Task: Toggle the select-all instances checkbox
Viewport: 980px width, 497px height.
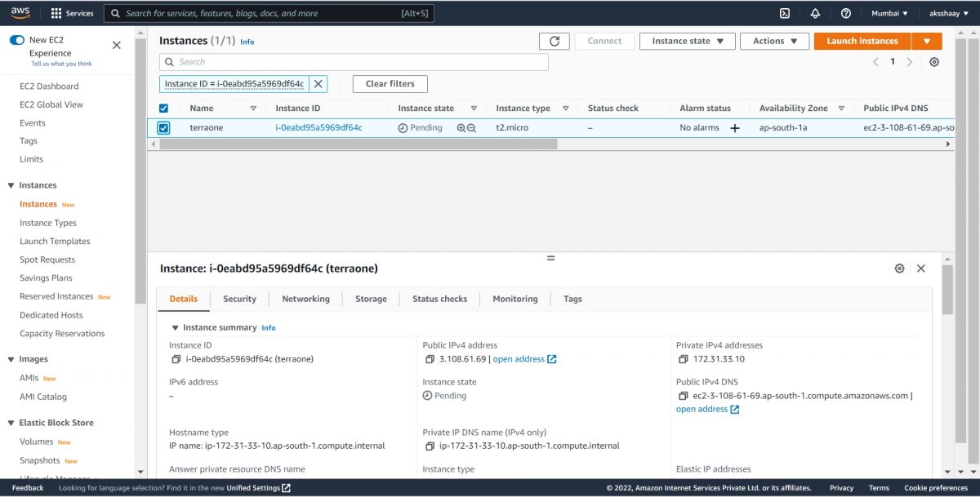Action: click(x=163, y=108)
